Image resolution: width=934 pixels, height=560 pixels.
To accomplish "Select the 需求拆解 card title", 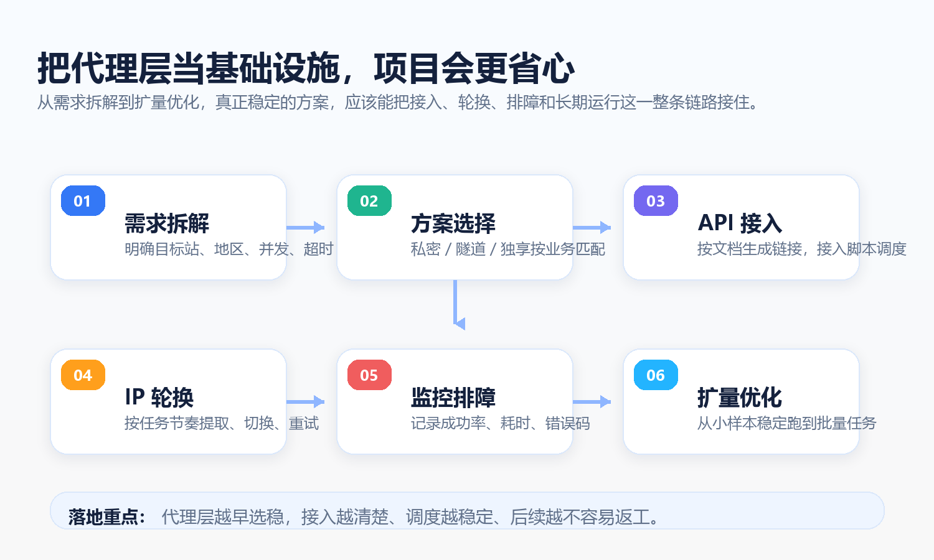I will (167, 223).
